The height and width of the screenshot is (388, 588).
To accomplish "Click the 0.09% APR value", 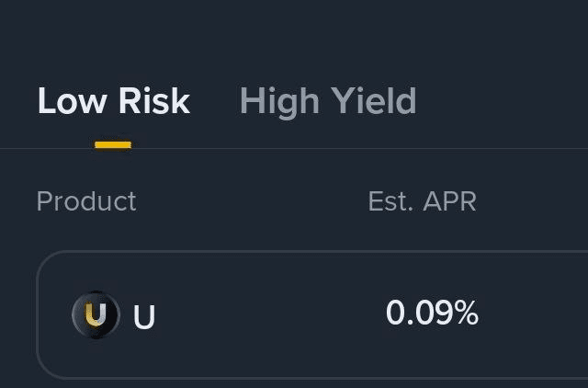I will [x=432, y=314].
